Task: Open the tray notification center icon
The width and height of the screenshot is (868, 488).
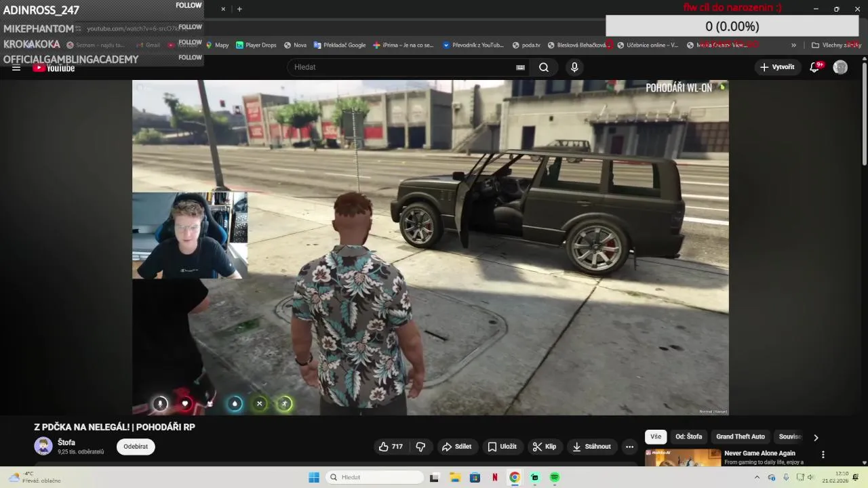Action: pos(856,477)
